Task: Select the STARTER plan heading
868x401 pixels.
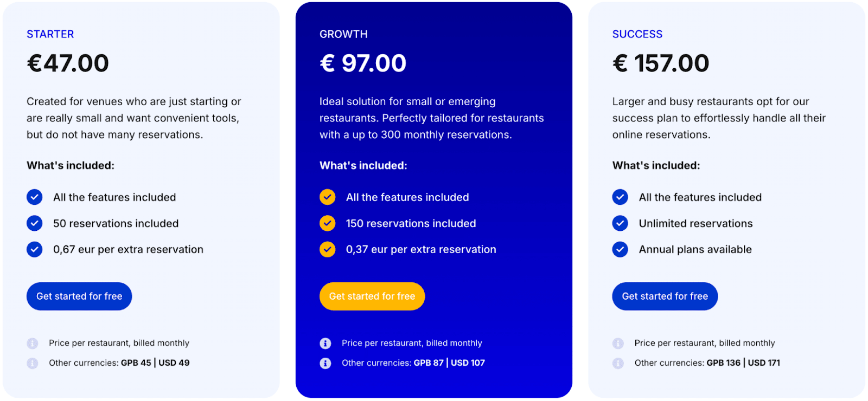Action: [50, 34]
